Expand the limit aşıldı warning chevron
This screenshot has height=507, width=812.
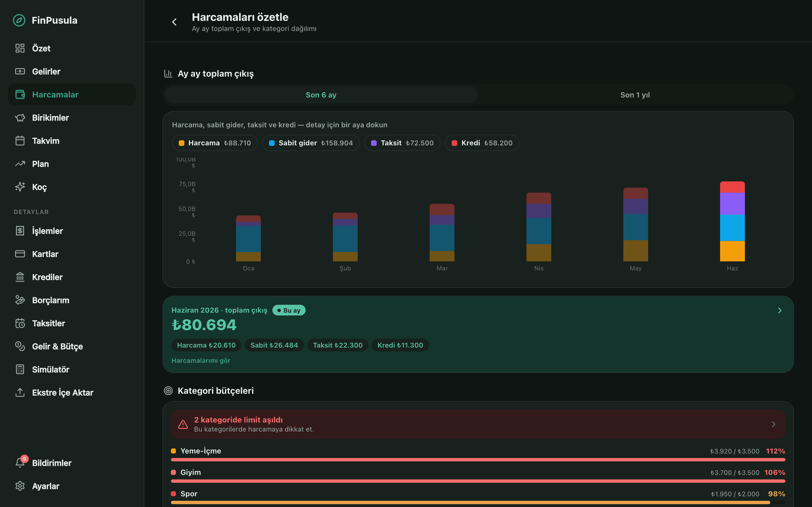773,424
